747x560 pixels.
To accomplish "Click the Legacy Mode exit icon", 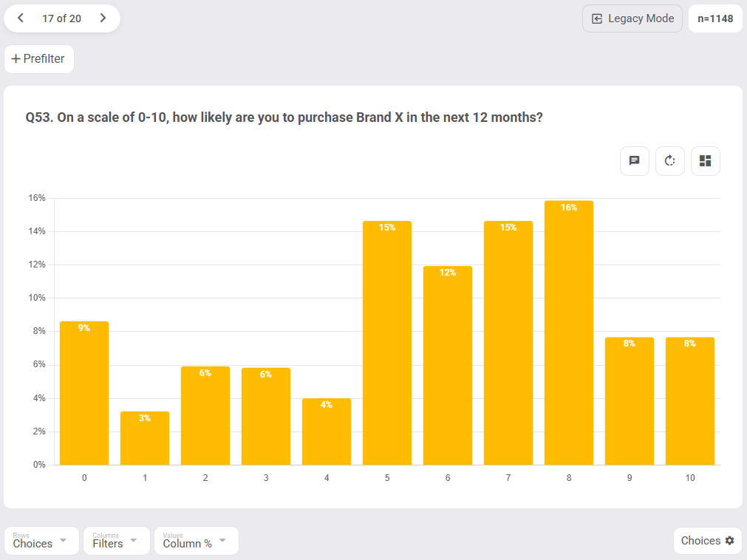I will [597, 18].
